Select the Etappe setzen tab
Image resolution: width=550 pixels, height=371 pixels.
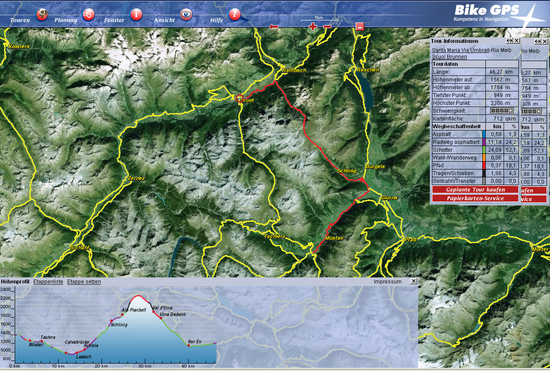[84, 282]
